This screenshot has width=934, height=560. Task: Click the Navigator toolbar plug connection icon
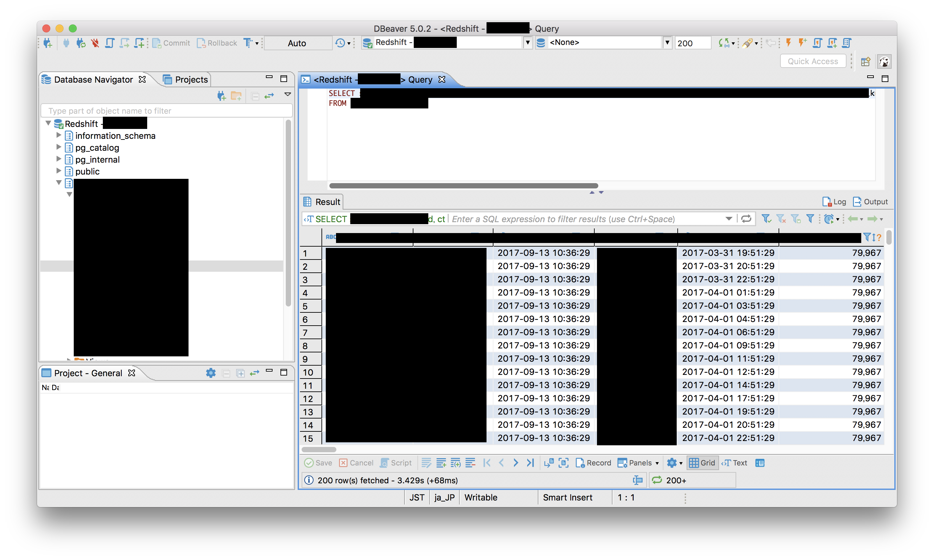tap(222, 96)
